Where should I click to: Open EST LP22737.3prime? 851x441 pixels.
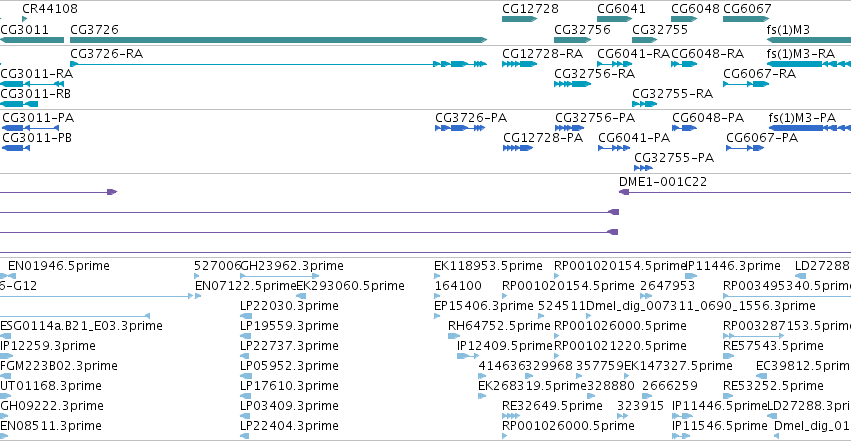tap(289, 346)
